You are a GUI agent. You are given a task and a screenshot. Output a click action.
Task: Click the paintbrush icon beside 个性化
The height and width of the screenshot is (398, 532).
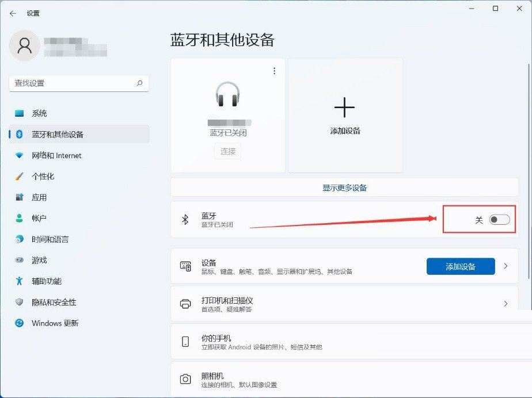[20, 177]
